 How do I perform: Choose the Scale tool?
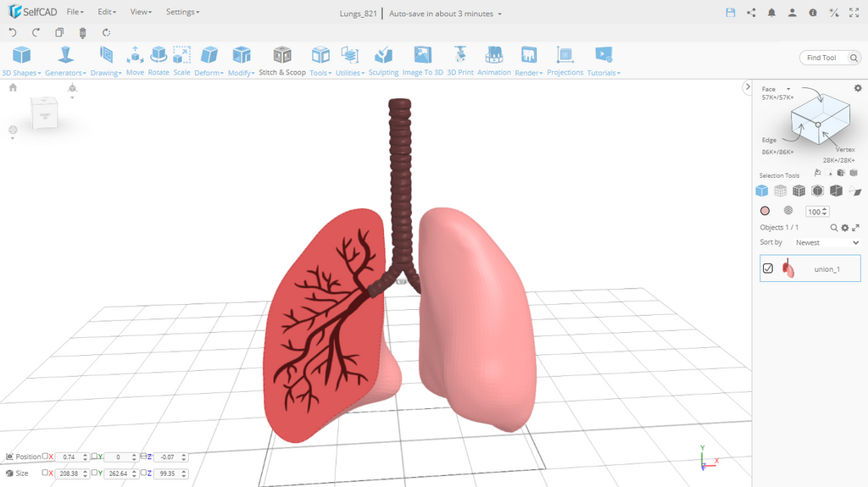[181, 59]
